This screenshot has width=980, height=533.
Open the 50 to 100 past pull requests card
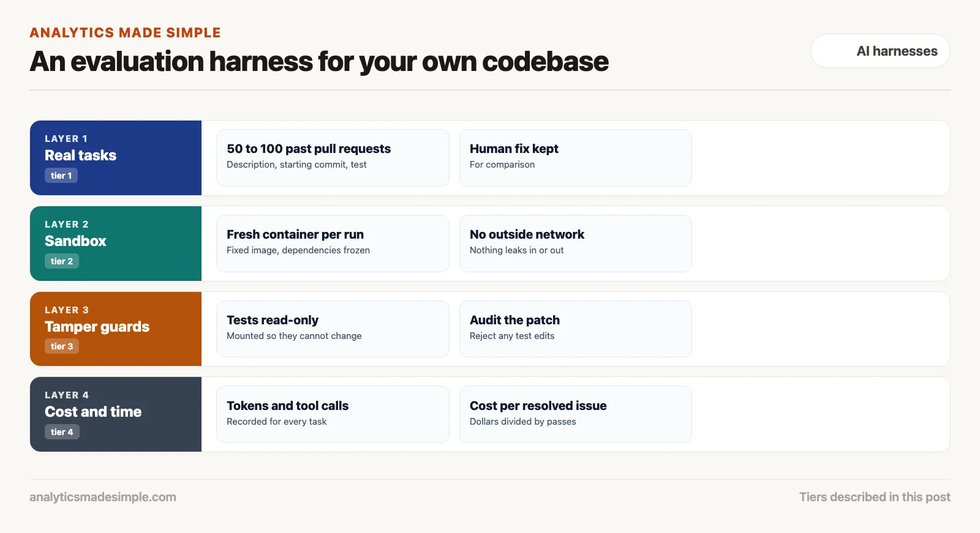333,158
